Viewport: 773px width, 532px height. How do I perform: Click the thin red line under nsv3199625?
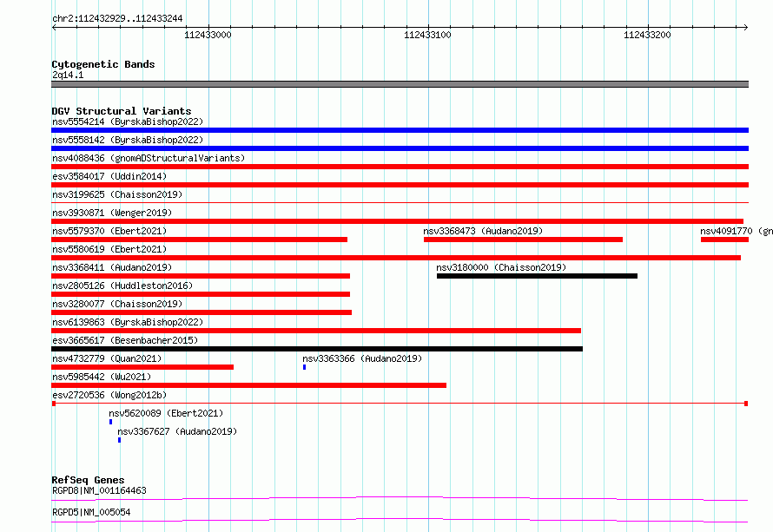point(400,202)
